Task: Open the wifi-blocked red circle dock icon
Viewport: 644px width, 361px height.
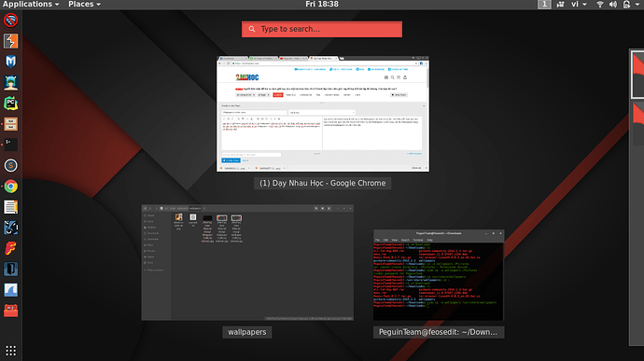Action: coord(10,21)
